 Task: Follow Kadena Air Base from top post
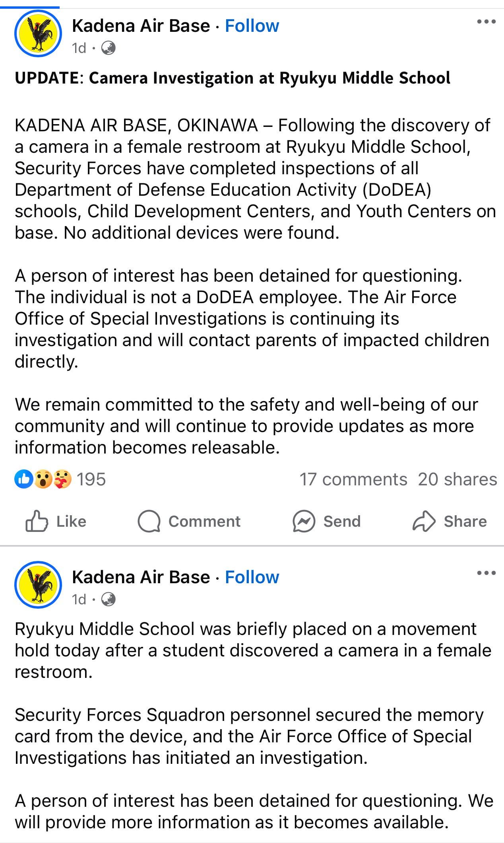(x=252, y=26)
